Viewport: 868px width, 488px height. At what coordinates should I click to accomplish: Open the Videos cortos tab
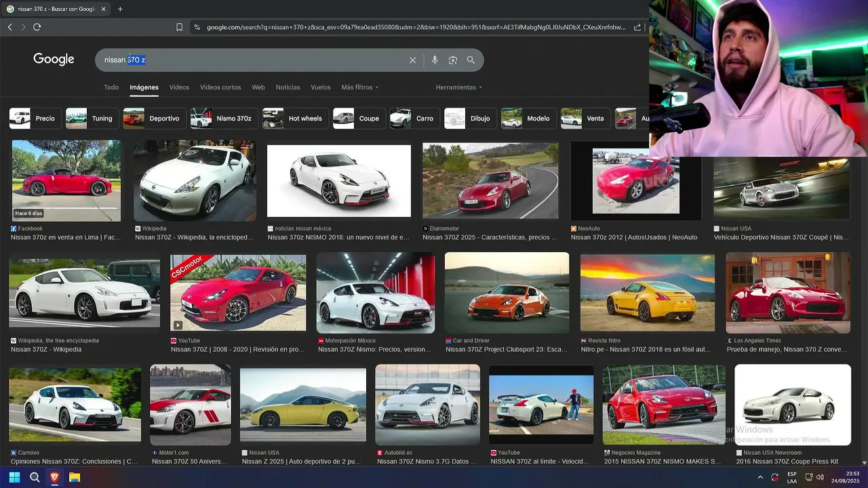[220, 87]
